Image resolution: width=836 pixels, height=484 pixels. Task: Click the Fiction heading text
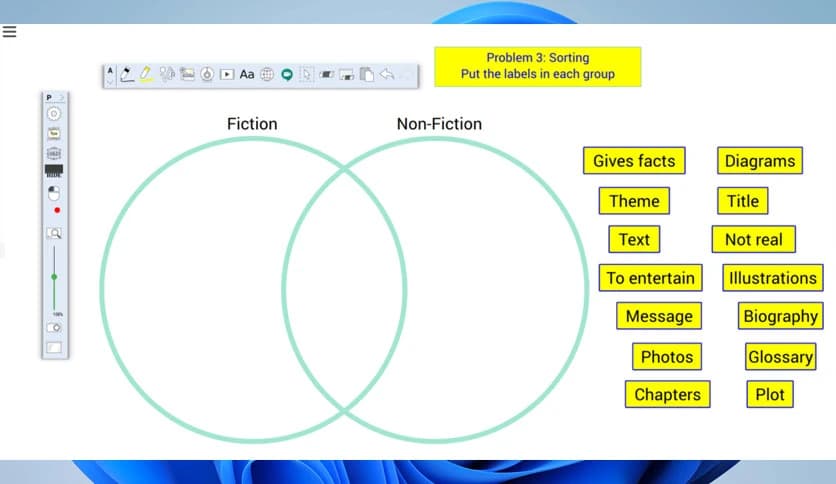[x=252, y=124]
